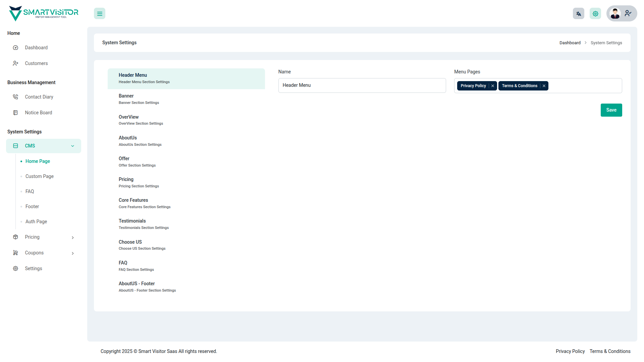Open the language translation icon
The width and height of the screenshot is (644, 362).
tap(578, 14)
